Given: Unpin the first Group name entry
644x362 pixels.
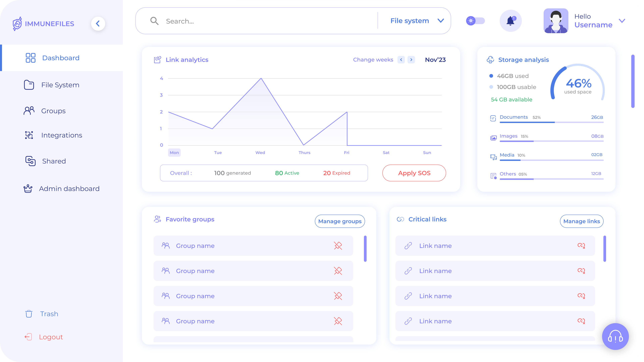Looking at the screenshot, I should (338, 246).
